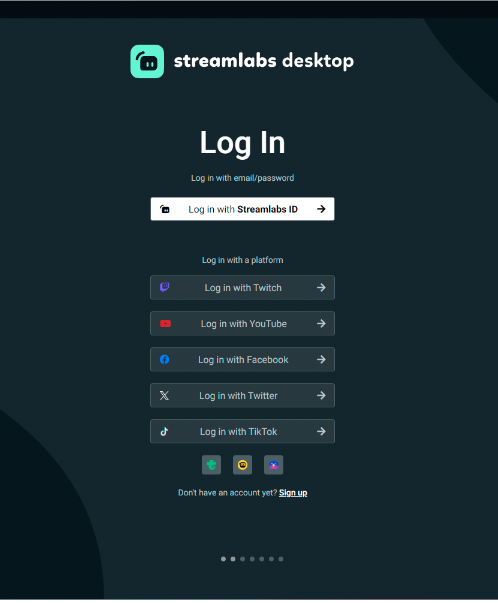Choose Log in with Facebook text
This screenshot has height=603, width=498.
click(x=243, y=360)
